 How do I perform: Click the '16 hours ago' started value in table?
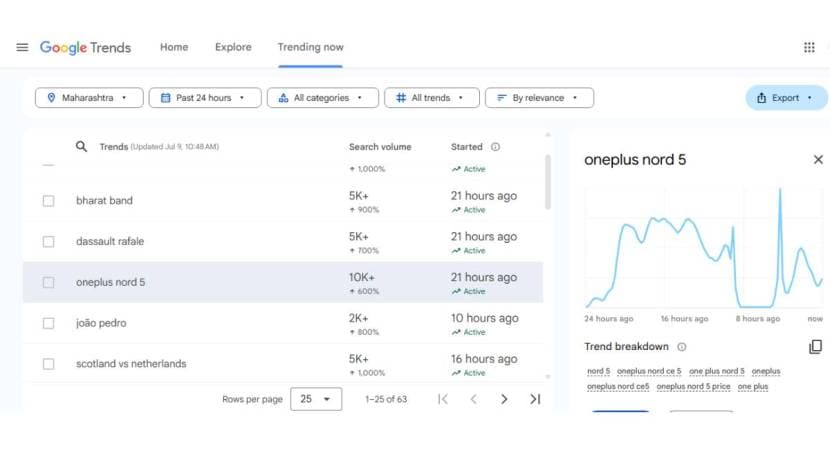(x=484, y=359)
